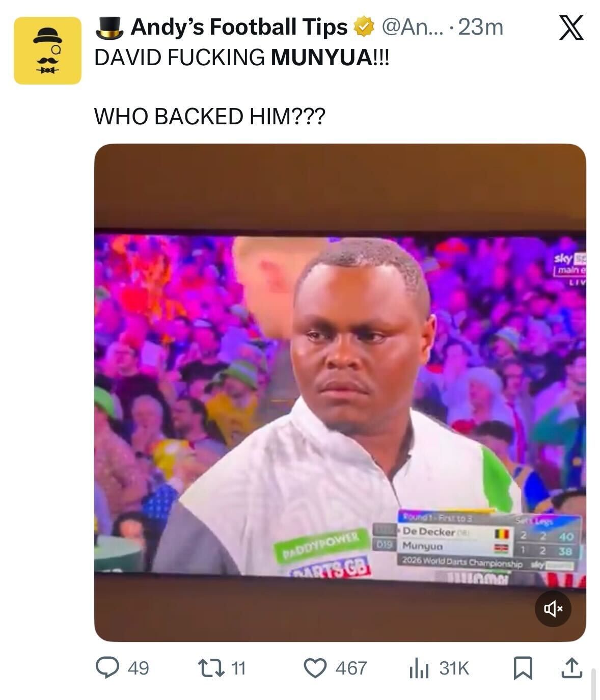Click the X logo icon

click(571, 28)
